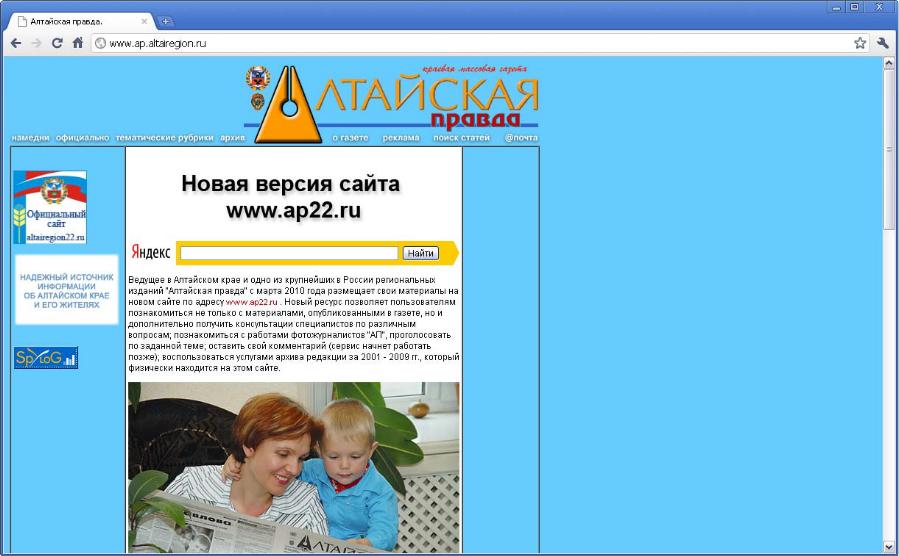Close the browser window
This screenshot has width=899, height=556.
[x=879, y=7]
